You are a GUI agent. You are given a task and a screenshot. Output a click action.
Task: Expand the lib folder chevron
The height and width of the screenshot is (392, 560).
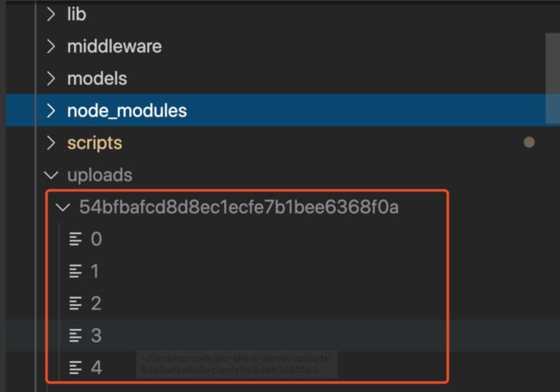pos(51,15)
